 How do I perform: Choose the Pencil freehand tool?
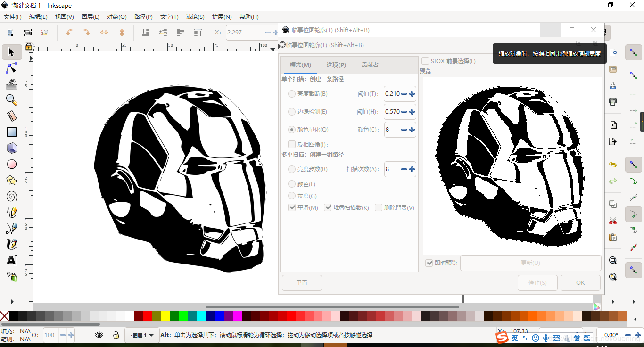(12, 212)
